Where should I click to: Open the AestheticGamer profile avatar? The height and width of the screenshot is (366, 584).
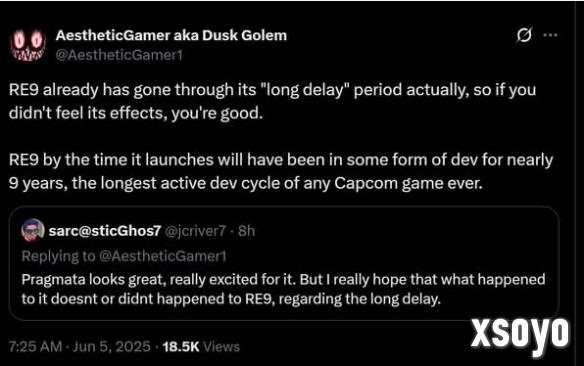click(28, 45)
